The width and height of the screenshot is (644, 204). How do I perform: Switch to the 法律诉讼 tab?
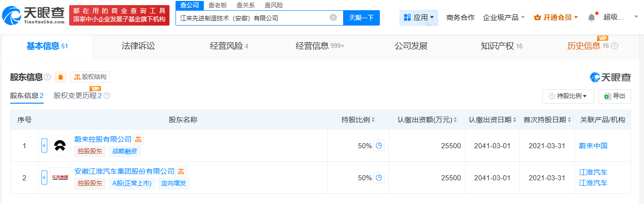pyautogui.click(x=138, y=46)
